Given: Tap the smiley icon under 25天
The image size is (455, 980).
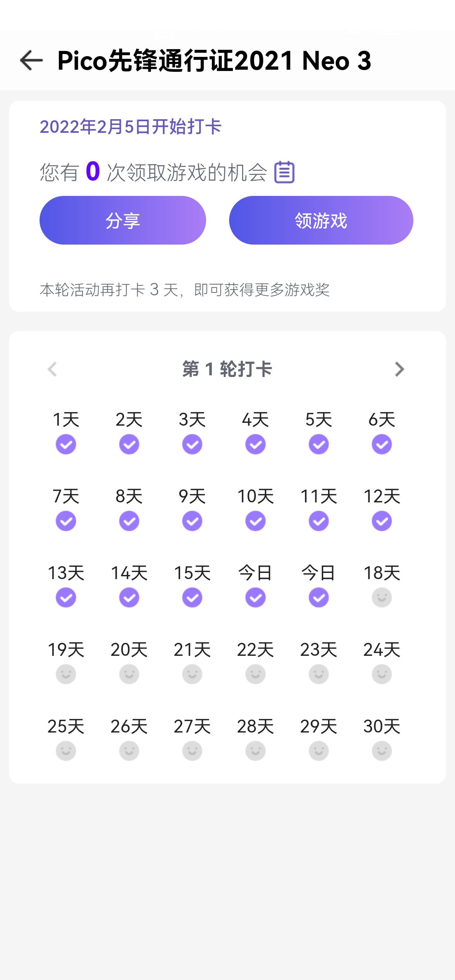Looking at the screenshot, I should [x=66, y=751].
